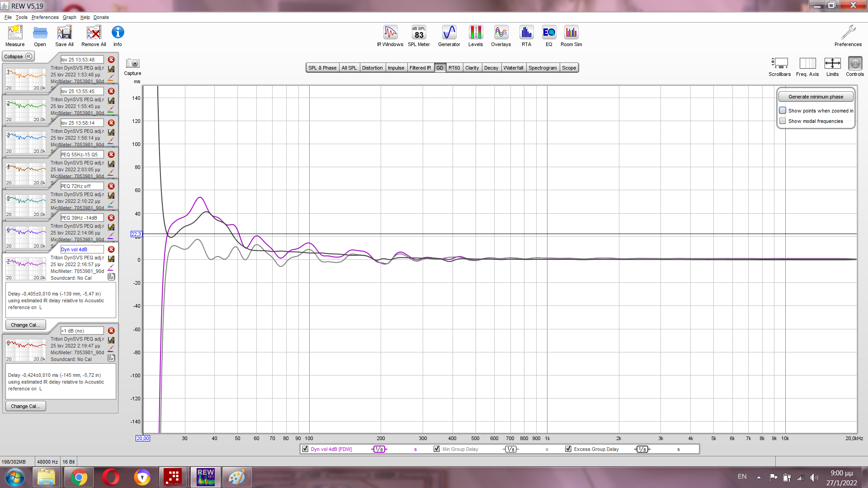
Task: Edit the PEQ 39Hz -14dB name field
Action: point(82,218)
